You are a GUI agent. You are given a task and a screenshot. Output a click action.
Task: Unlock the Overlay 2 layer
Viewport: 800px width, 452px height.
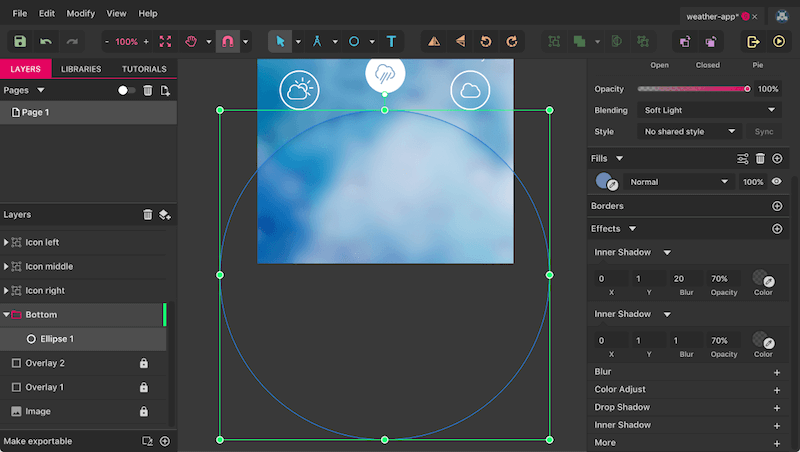(144, 363)
